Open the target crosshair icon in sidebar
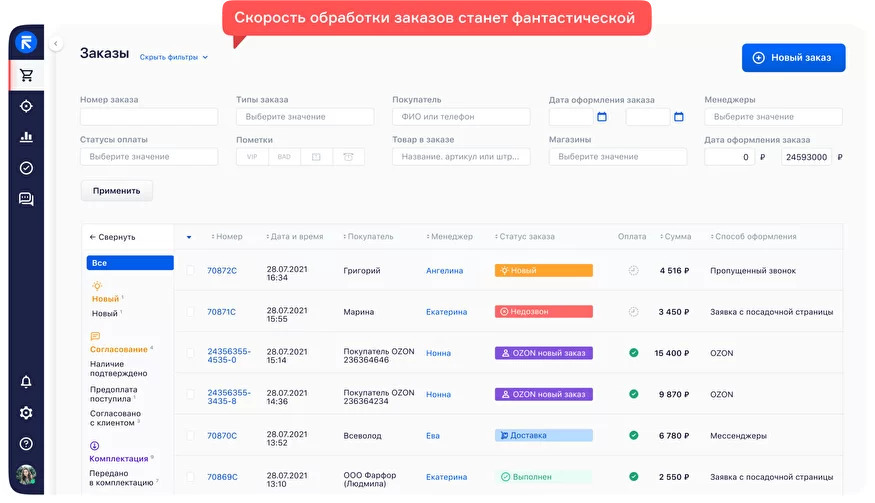Viewport: 875px width, 503px height. tap(26, 106)
